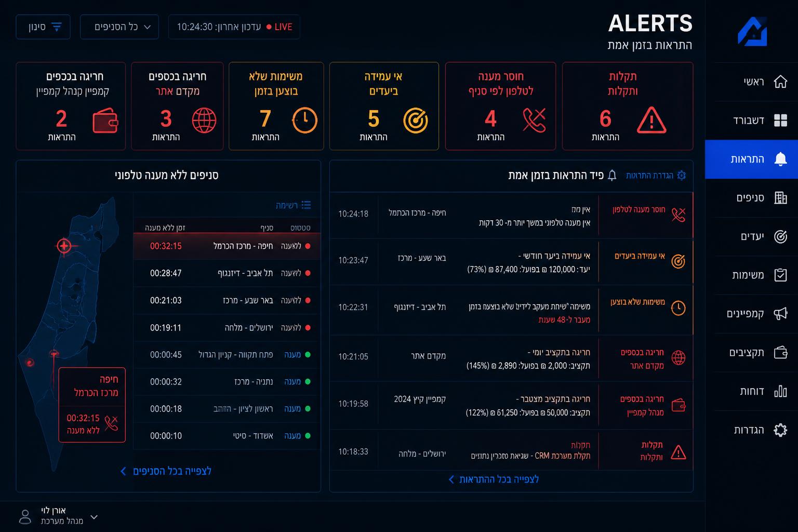Click the לצפייה בכל ההתראות link
Image resolution: width=798 pixels, height=532 pixels.
click(494, 479)
